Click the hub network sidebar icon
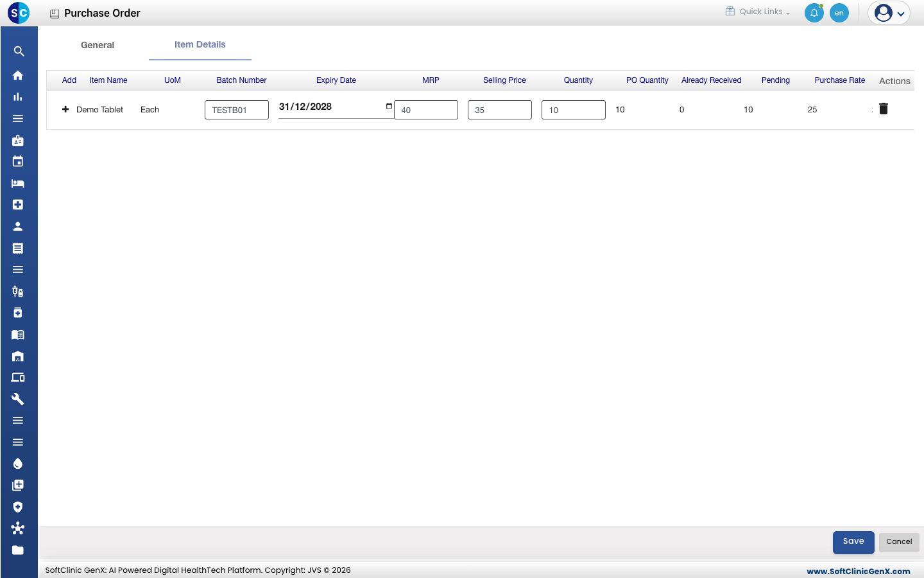The width and height of the screenshot is (924, 578). (18, 529)
